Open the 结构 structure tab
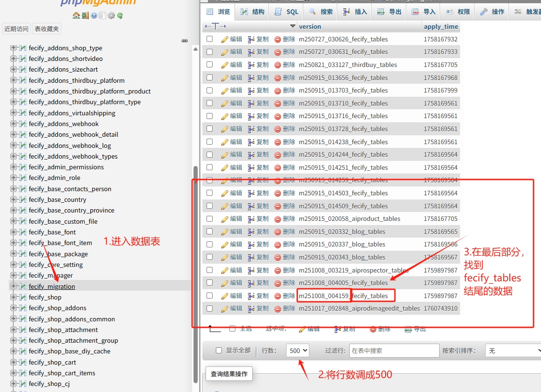Screen dimensions: 541x392 (x=253, y=12)
